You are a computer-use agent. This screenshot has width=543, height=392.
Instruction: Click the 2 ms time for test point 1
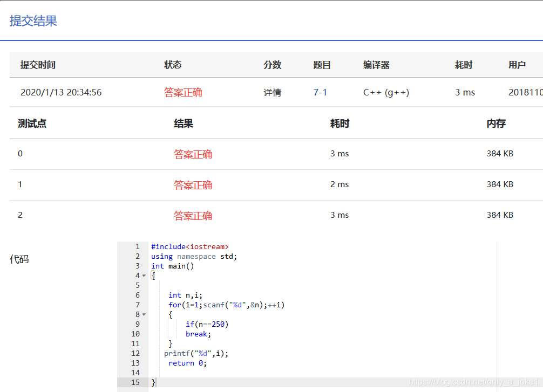pos(340,184)
